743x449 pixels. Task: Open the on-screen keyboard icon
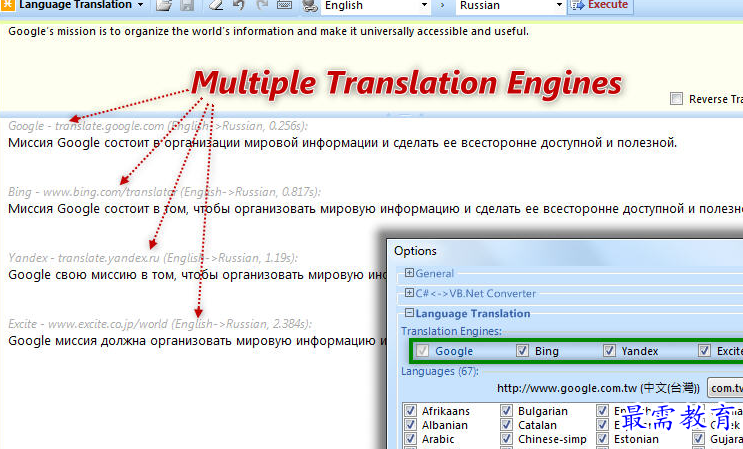[x=284, y=5]
